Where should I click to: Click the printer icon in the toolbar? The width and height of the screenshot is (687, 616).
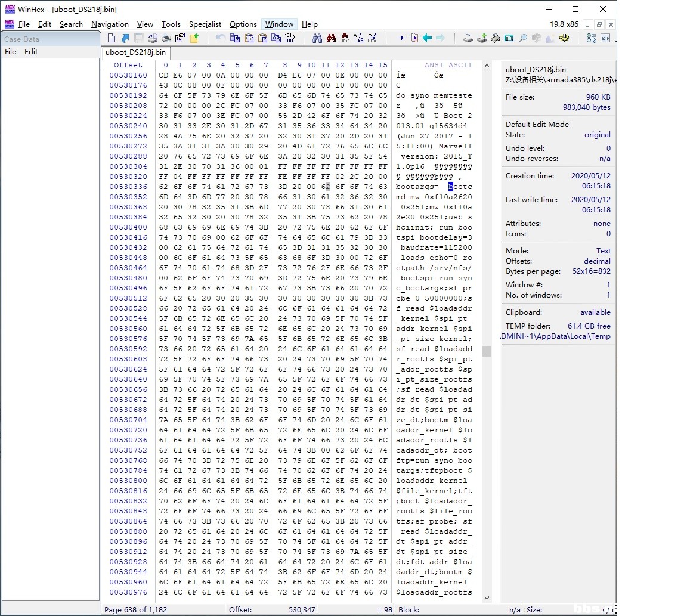tap(166, 39)
